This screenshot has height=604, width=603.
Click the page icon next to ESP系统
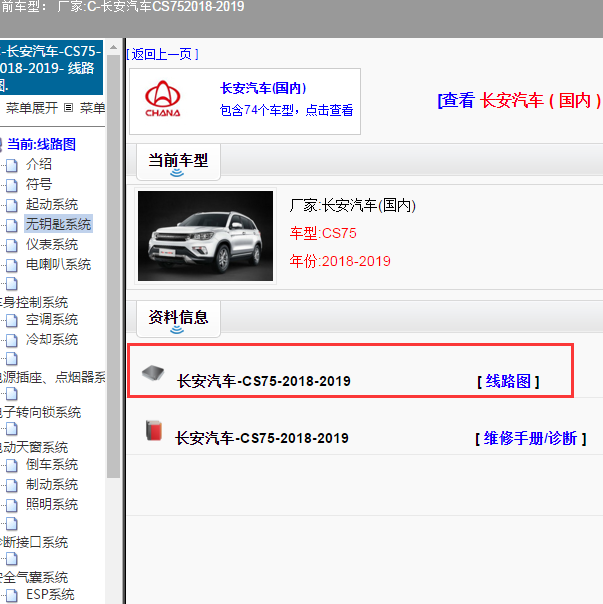click(x=12, y=596)
